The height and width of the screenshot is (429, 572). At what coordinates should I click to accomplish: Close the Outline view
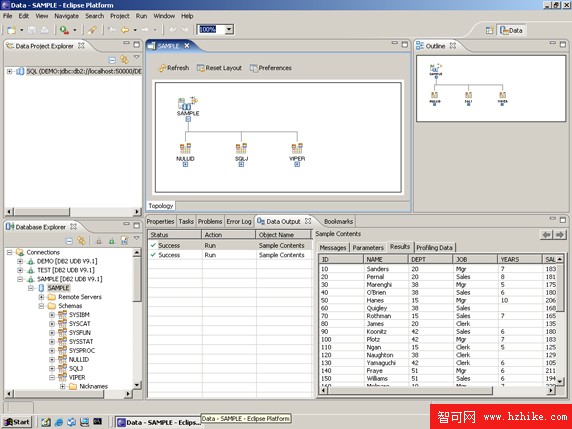[453, 46]
